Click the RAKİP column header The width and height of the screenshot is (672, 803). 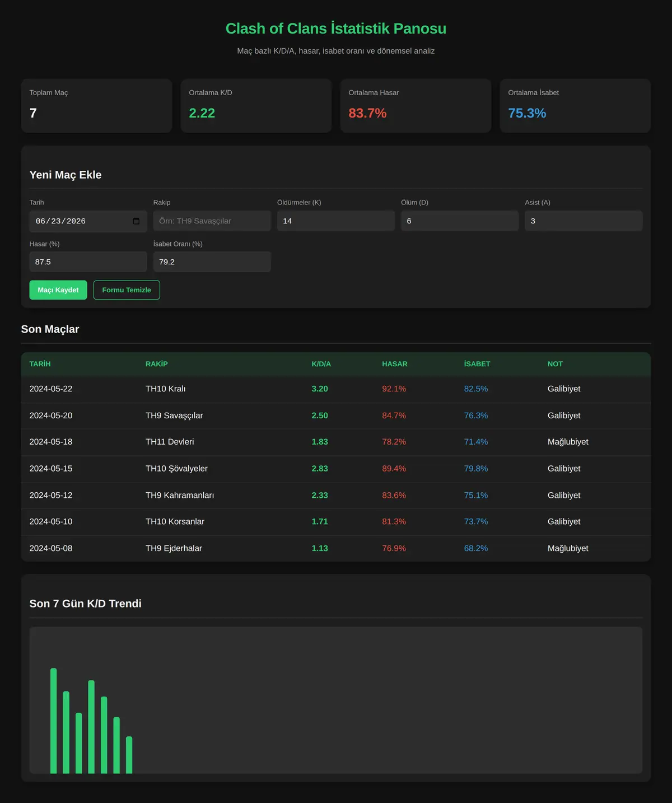click(157, 364)
